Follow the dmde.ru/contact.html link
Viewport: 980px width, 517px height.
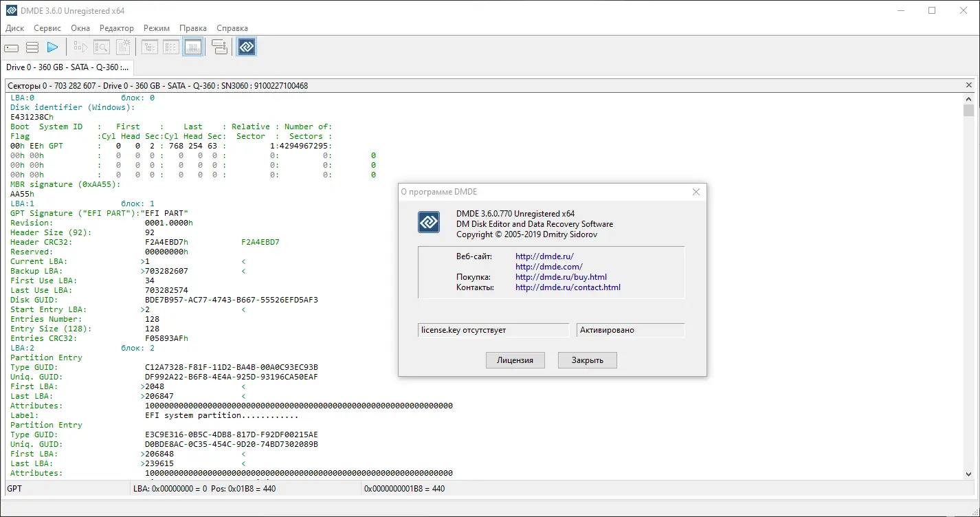pyautogui.click(x=568, y=287)
